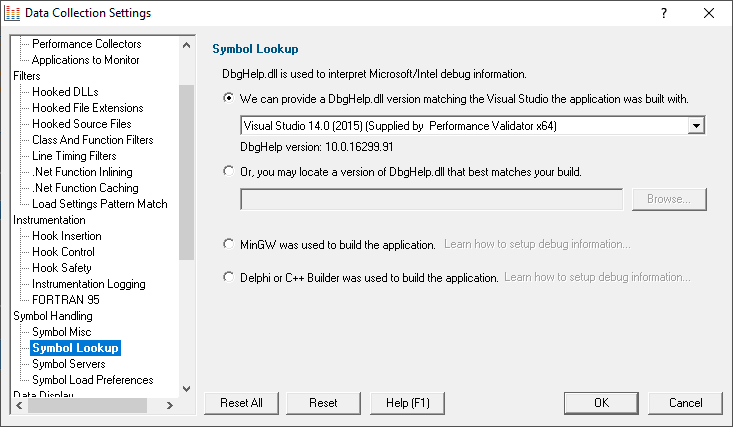This screenshot has width=733, height=427.
Task: Click the tree scroll up arrow
Action: (187, 45)
